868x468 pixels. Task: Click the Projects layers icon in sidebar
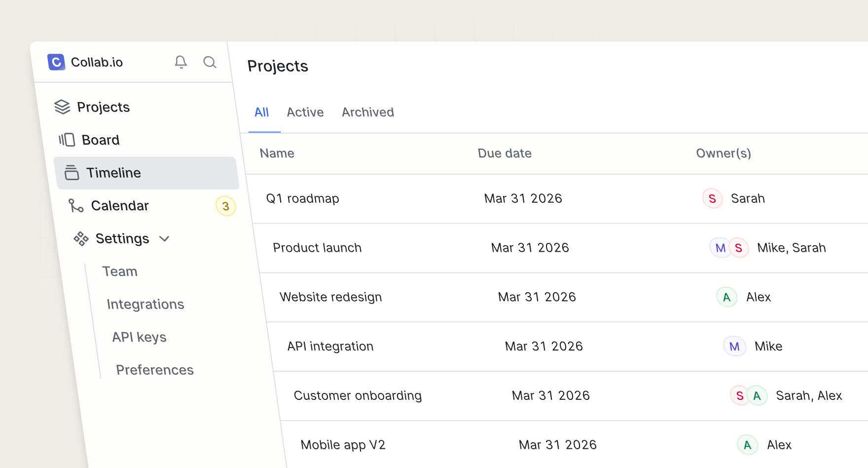pyautogui.click(x=62, y=107)
